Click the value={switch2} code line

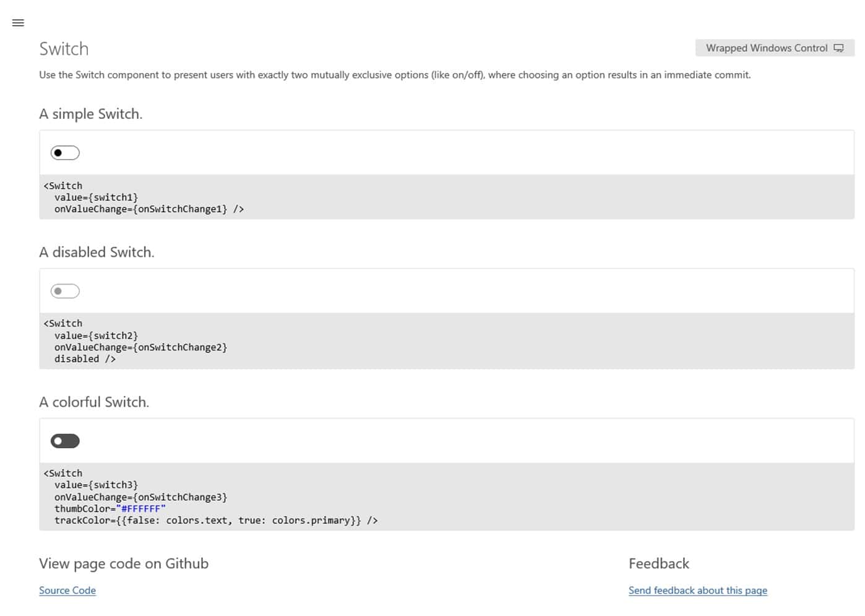coord(96,336)
